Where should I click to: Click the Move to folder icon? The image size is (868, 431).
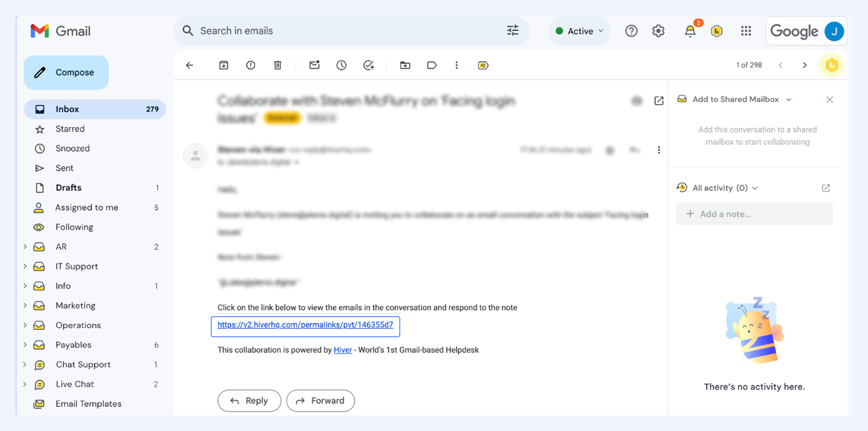click(x=405, y=65)
